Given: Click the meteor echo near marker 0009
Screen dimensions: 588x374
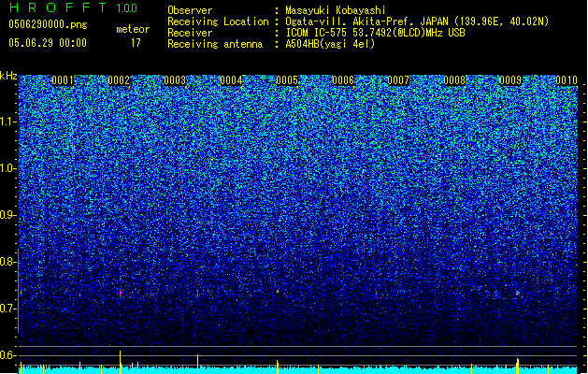Looking at the screenshot, I should pyautogui.click(x=518, y=293).
